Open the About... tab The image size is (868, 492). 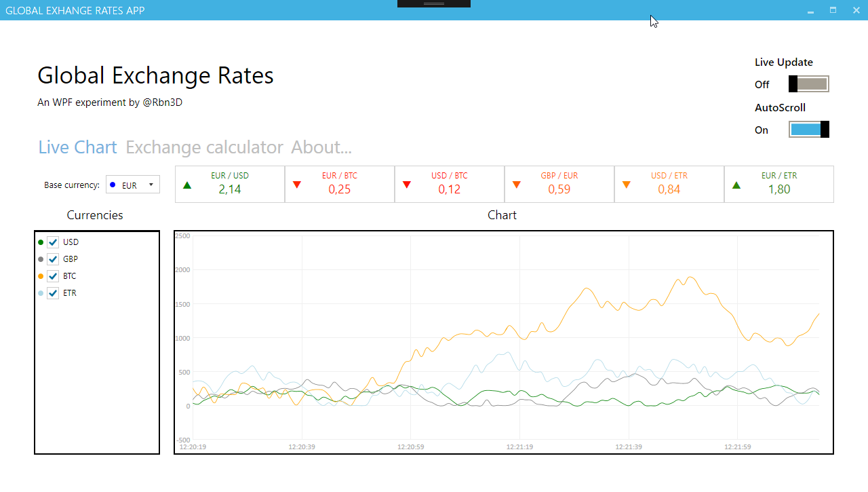(x=321, y=147)
